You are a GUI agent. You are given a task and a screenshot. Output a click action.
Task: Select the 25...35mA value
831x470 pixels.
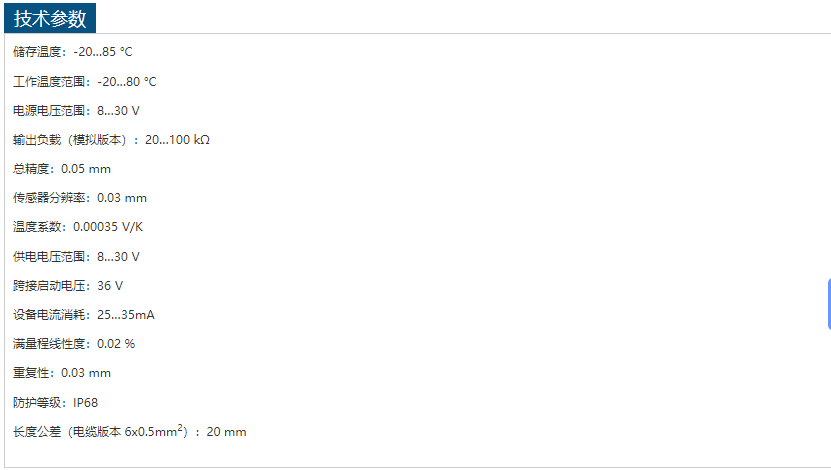(126, 315)
